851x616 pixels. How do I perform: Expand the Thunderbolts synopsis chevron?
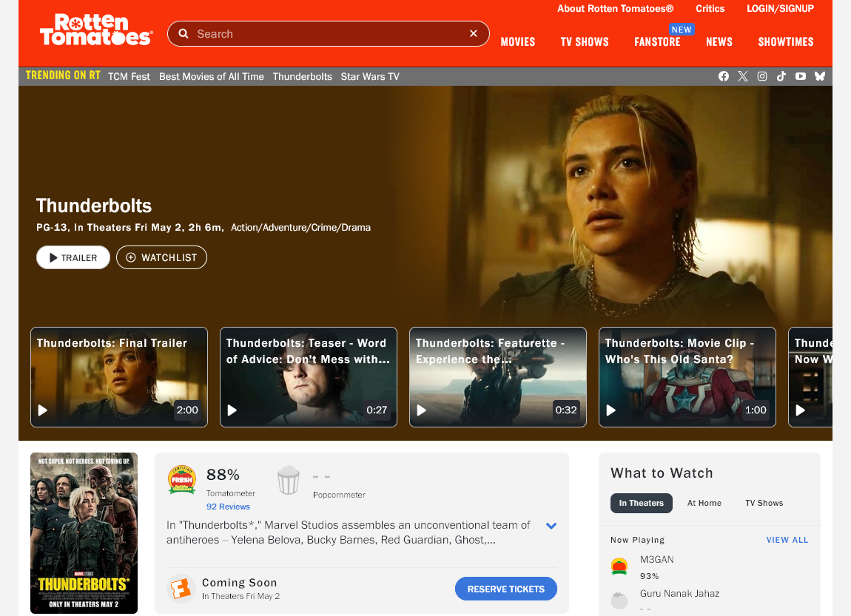[551, 526]
